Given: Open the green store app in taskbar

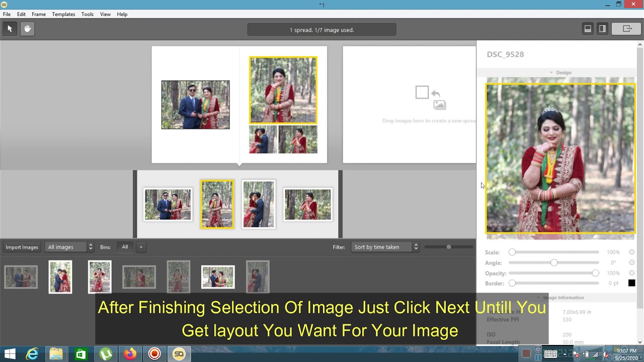Looking at the screenshot, I should [x=80, y=354].
